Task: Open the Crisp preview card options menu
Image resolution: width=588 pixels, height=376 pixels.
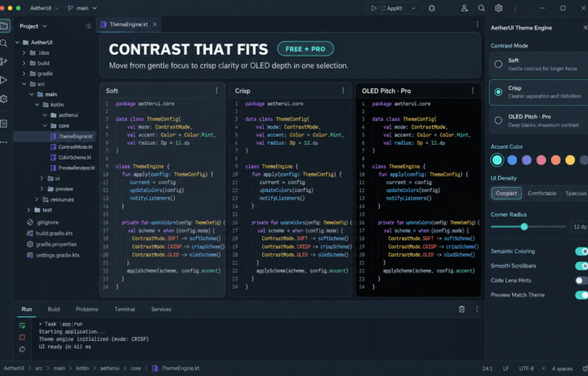Action: tap(343, 91)
